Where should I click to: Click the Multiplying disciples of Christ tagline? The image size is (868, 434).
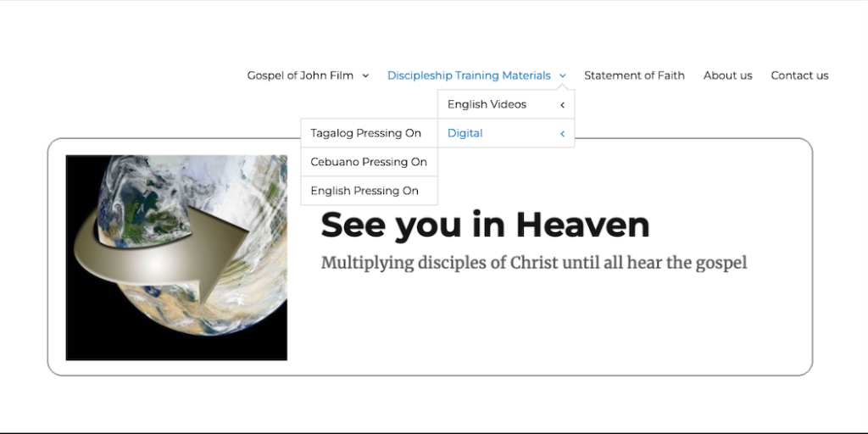click(x=533, y=263)
